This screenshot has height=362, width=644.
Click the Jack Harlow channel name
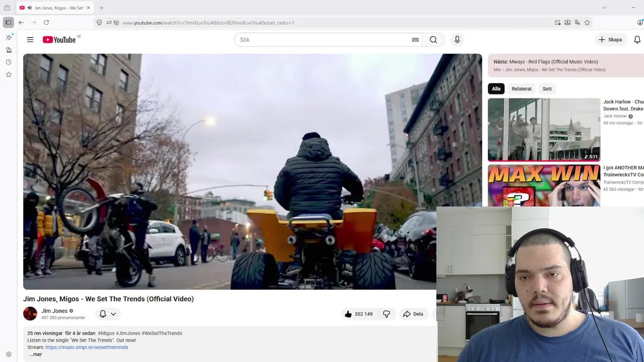pos(615,116)
